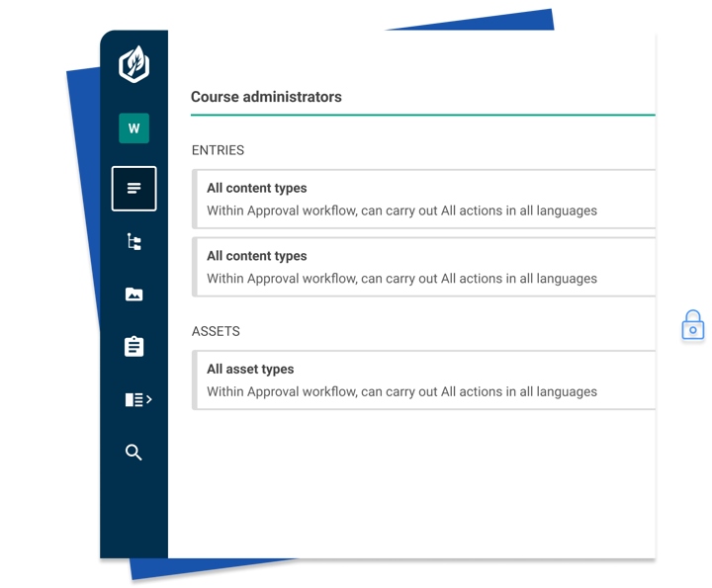This screenshot has width=712, height=588.
Task: Open the second All content types entry card
Action: (x=423, y=267)
